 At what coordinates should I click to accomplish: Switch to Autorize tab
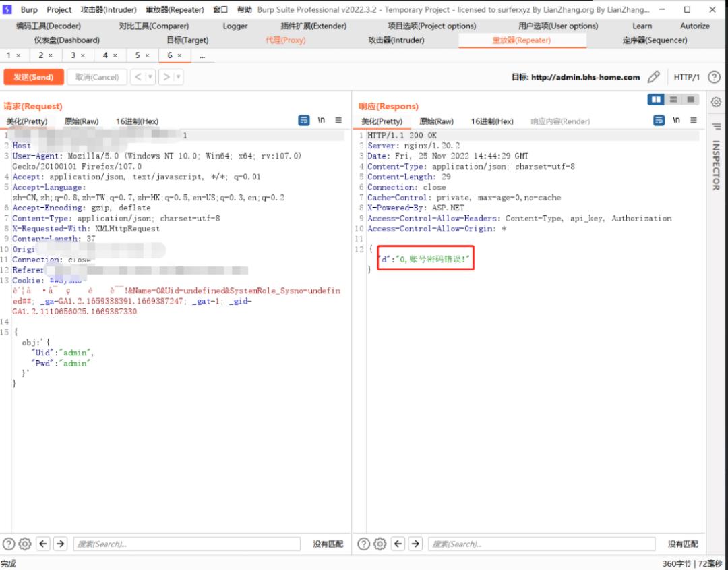(x=694, y=26)
